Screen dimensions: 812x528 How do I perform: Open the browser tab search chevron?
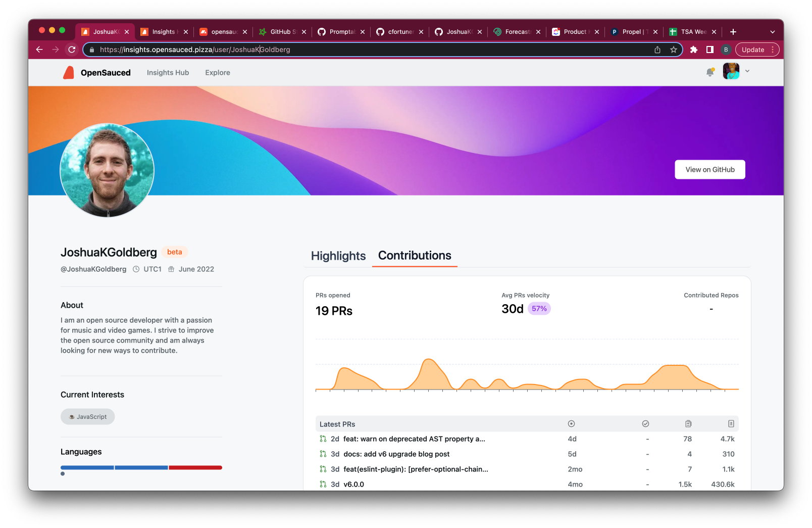[x=772, y=31]
